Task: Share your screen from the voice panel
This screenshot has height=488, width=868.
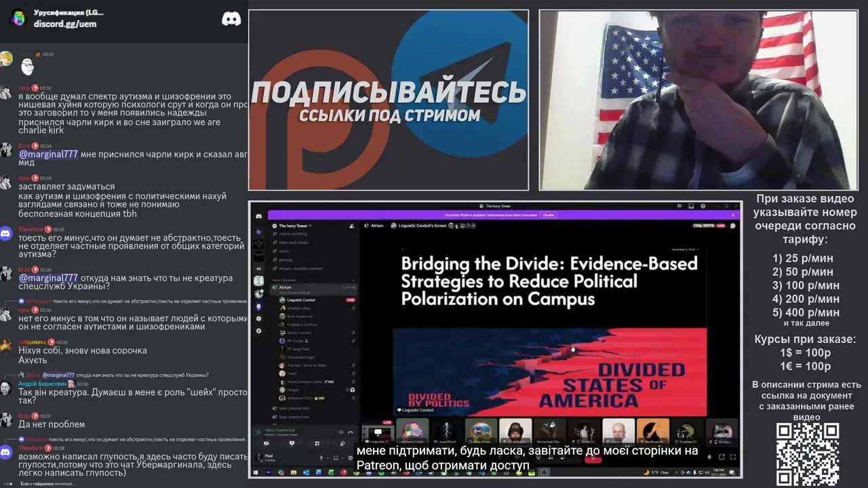Action: pos(292,443)
